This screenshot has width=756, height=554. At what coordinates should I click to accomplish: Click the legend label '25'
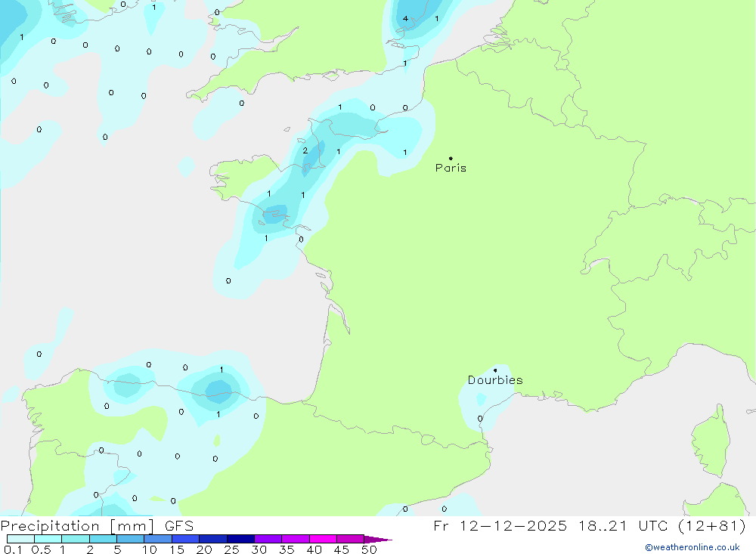[x=232, y=549]
